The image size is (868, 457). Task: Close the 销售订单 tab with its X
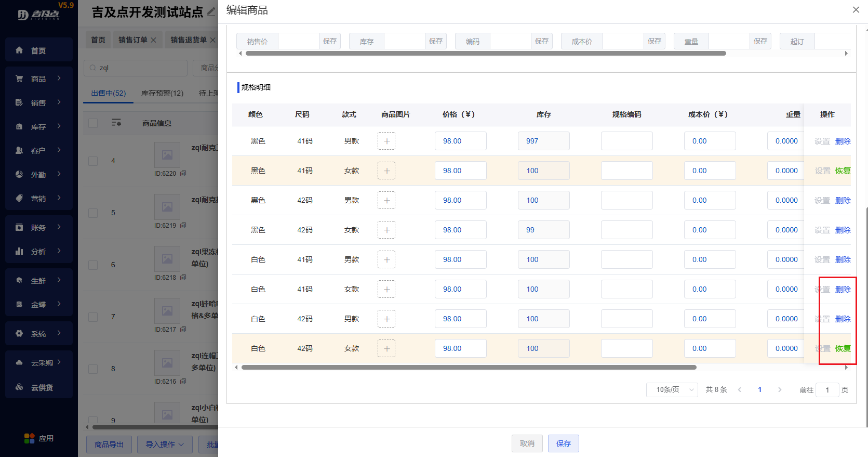(x=153, y=40)
